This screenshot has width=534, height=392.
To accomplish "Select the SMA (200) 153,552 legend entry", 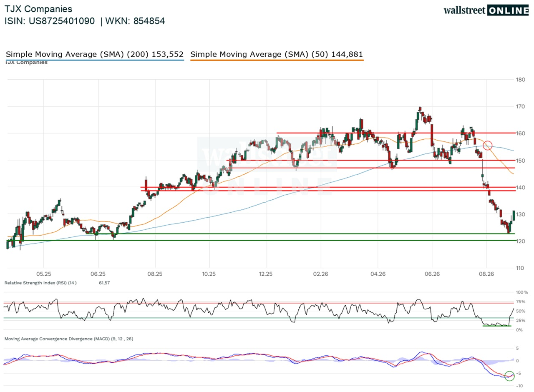I will click(95, 54).
